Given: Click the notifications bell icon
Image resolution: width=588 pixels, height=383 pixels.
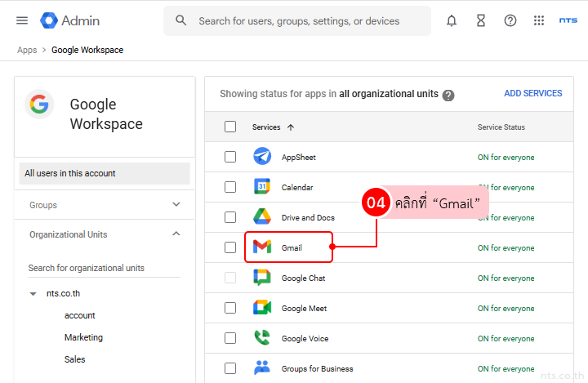Looking at the screenshot, I should (x=452, y=20).
